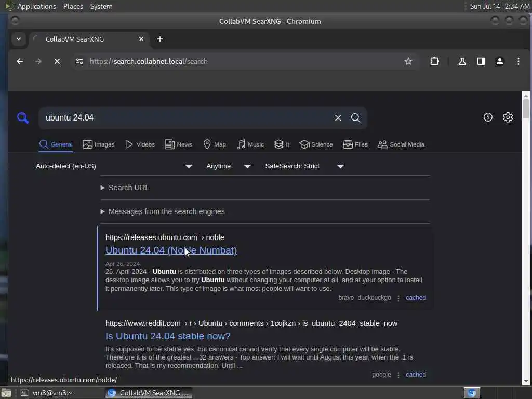Screen dimensions: 532x399
Task: Switch to Videos search category
Action: 140,144
